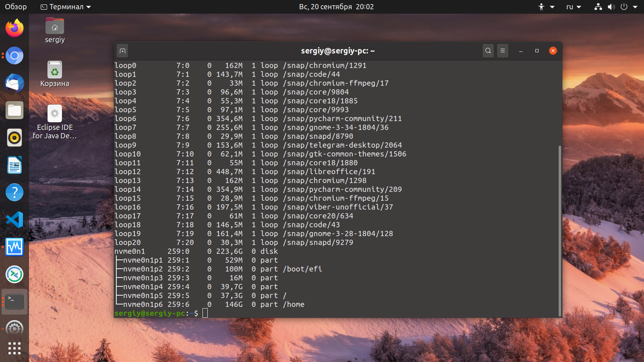
Task: Click the nvme0n1p6 /home row
Action: 209,304
